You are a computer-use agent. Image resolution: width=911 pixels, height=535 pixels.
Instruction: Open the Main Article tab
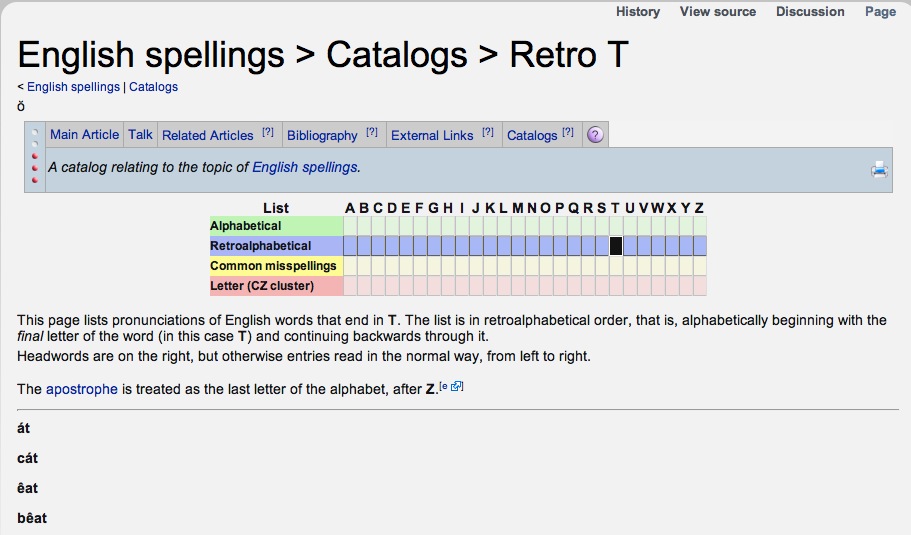tap(84, 135)
